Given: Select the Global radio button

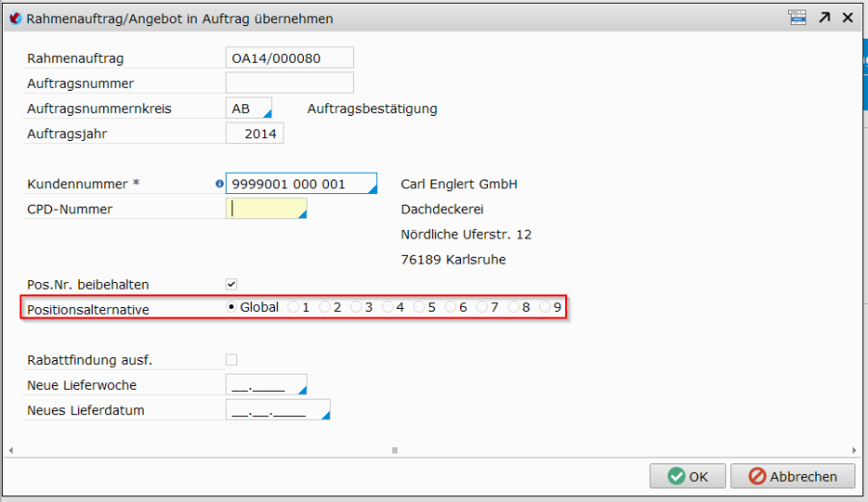Looking at the screenshot, I should point(231,307).
